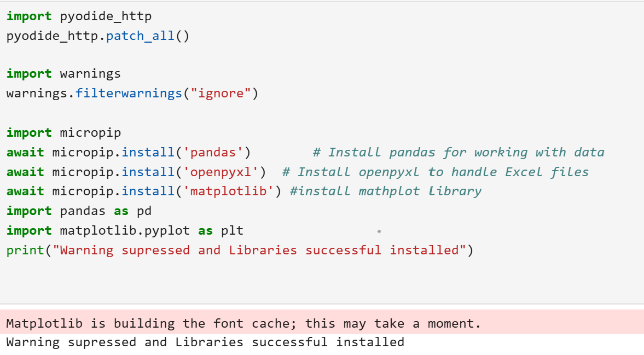Viewport: 644px width, 355px height.
Task: Click the filterwarnings function name
Action: coord(129,93)
